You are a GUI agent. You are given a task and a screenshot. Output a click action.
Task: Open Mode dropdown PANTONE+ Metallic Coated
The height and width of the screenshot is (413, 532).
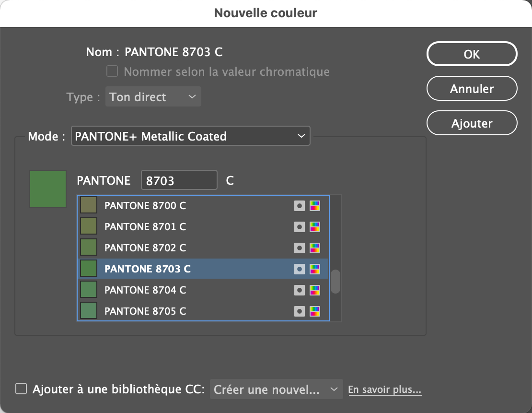click(x=190, y=136)
